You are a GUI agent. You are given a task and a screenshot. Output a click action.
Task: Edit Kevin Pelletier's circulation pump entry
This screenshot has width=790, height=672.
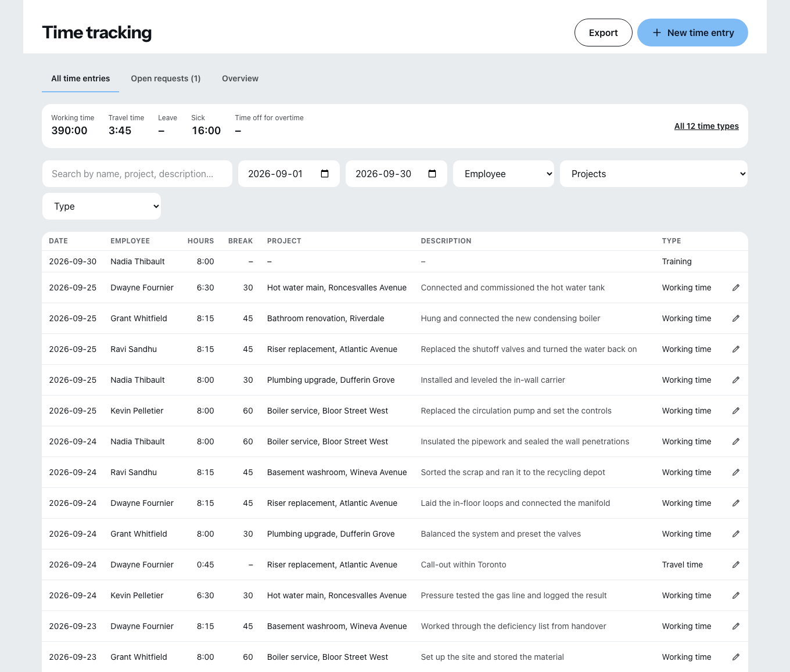[736, 411]
